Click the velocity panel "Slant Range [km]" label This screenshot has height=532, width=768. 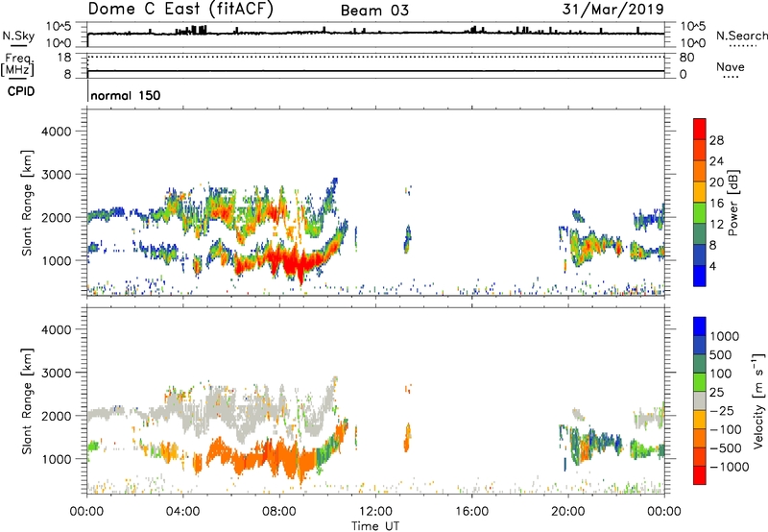click(x=27, y=400)
